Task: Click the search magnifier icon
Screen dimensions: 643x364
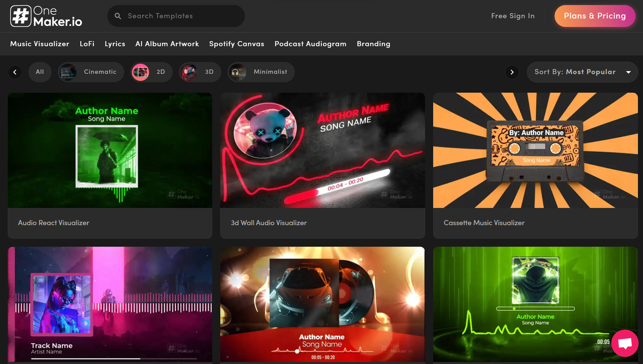Action: pos(118,16)
